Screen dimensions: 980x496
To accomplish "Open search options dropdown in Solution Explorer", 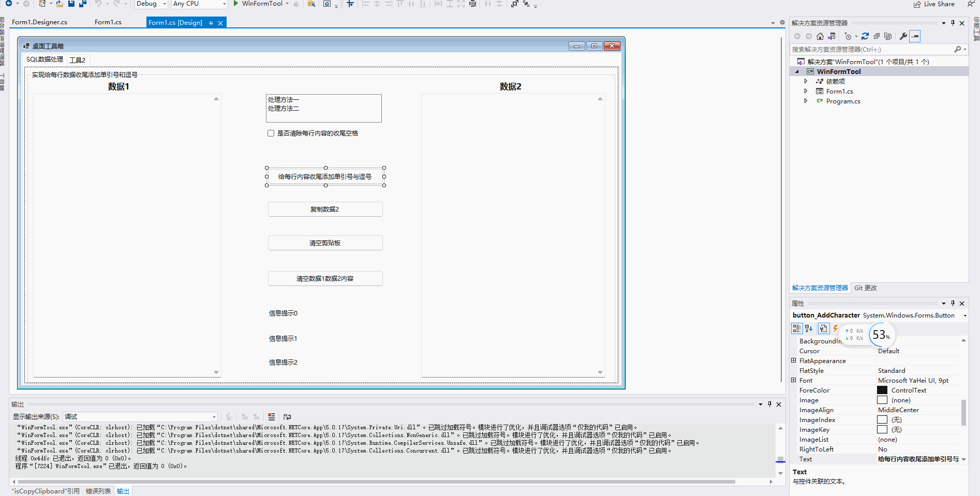I will click(x=965, y=49).
